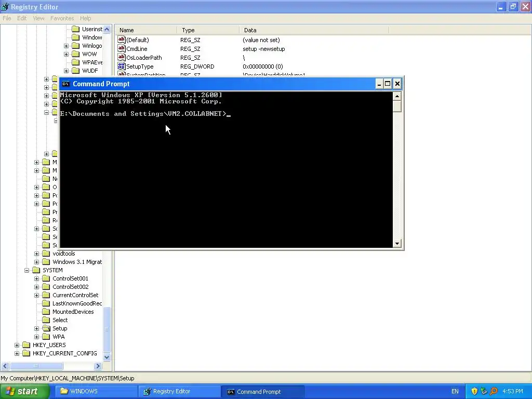The width and height of the screenshot is (532, 399).
Task: Switch to the WINDOWS taskbar button
Action: point(96,391)
